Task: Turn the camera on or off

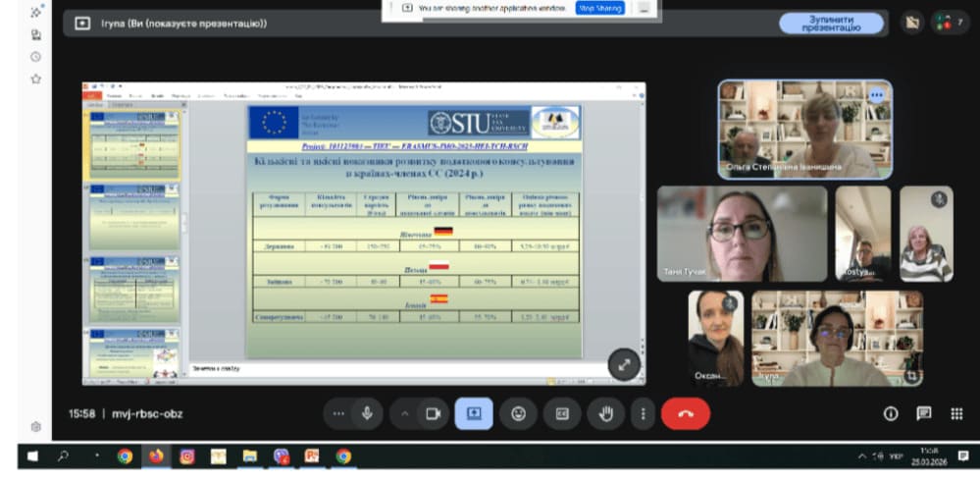Action: (x=431, y=414)
